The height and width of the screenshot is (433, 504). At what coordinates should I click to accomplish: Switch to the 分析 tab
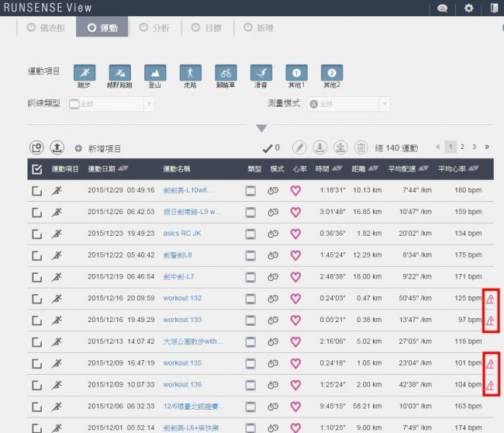154,28
